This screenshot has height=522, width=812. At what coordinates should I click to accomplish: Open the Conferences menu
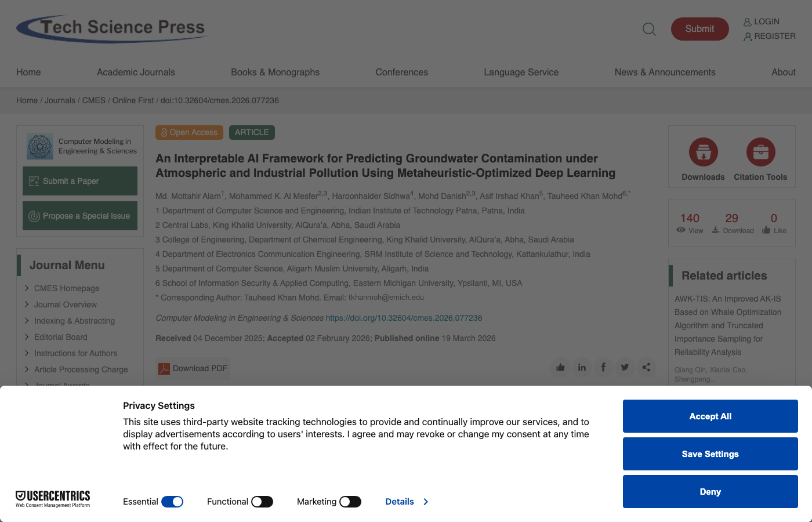tap(401, 72)
